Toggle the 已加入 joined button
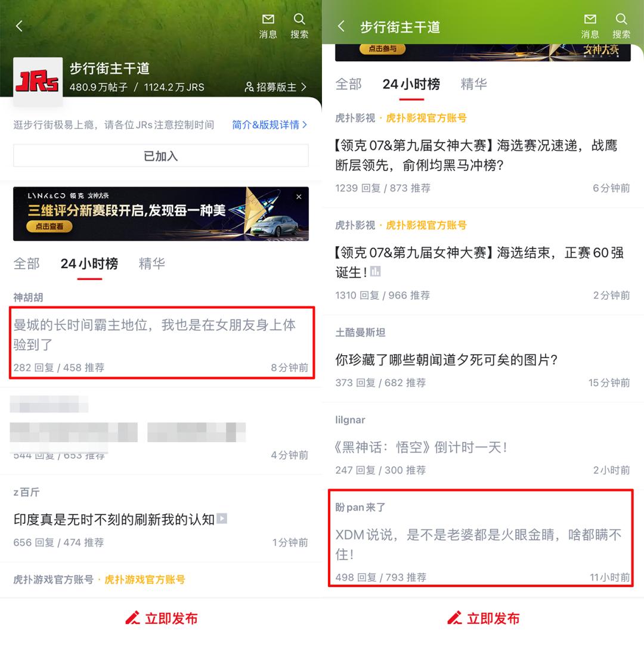This screenshot has height=649, width=644. pos(160,156)
